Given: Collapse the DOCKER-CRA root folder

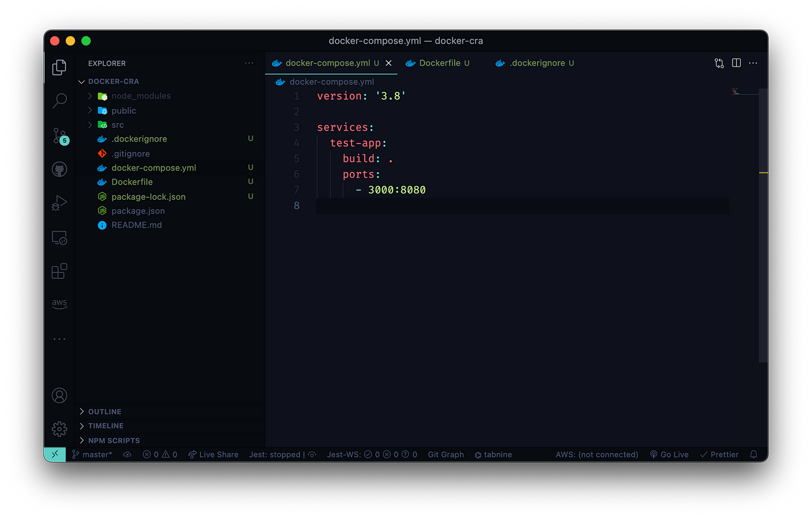Looking at the screenshot, I should [82, 82].
